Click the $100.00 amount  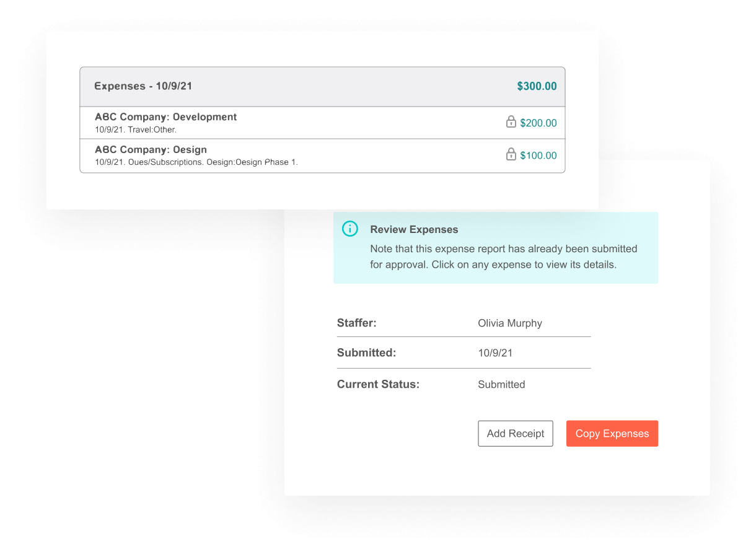pos(538,156)
